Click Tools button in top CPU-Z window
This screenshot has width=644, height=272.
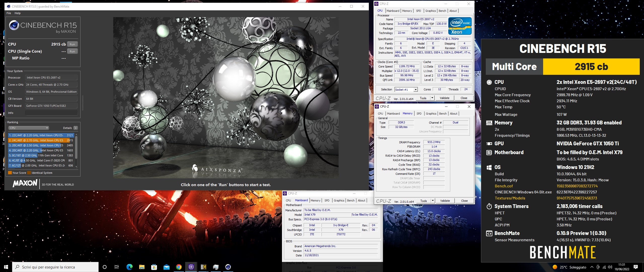click(423, 98)
